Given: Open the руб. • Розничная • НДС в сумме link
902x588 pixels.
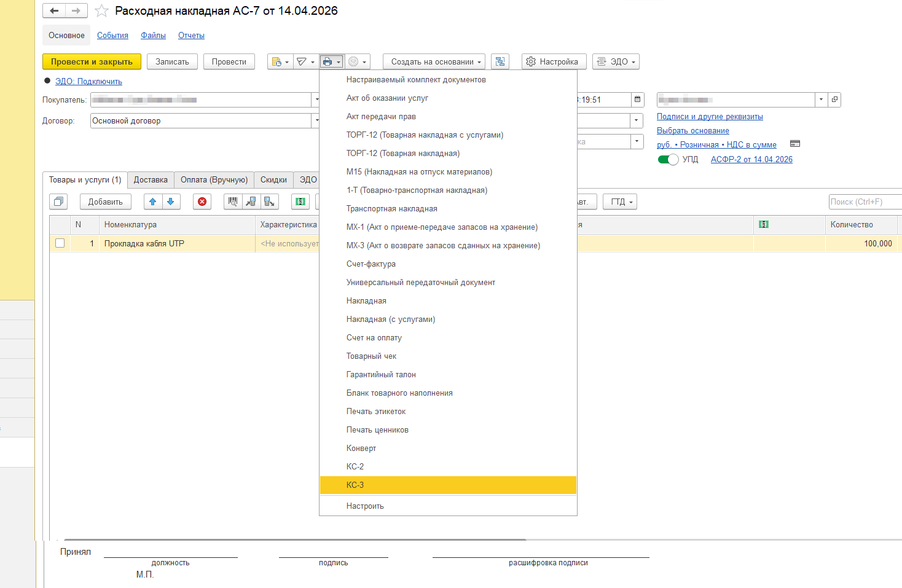Looking at the screenshot, I should tap(716, 144).
